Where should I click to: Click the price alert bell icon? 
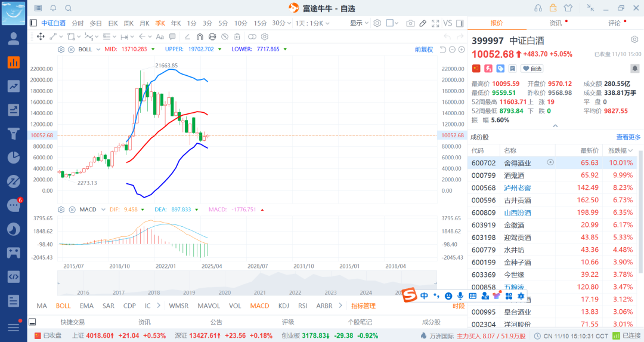click(634, 68)
